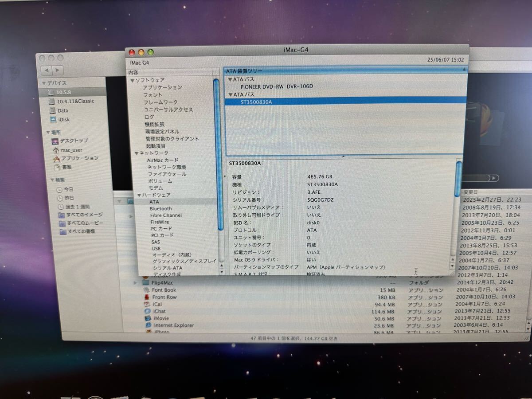This screenshot has height=399, width=532.
Task: Go back with the Finder back arrow
Action: coord(47,70)
